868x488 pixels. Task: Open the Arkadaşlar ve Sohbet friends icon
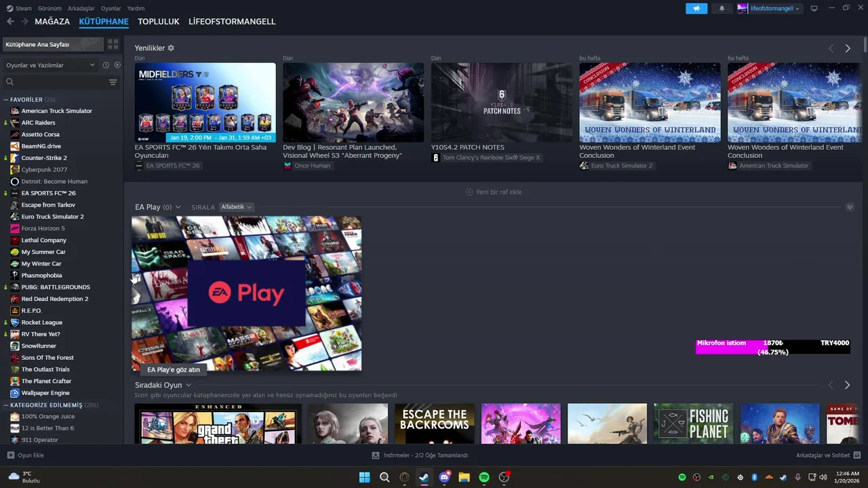[857, 455]
